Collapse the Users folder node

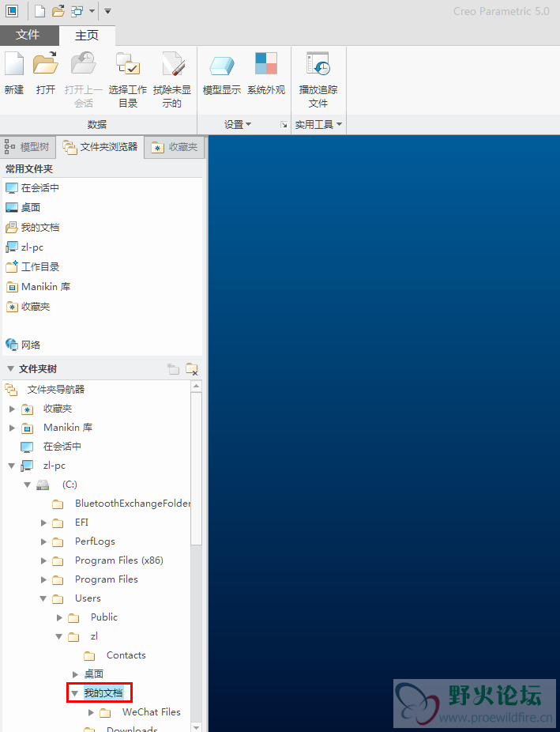(x=43, y=598)
